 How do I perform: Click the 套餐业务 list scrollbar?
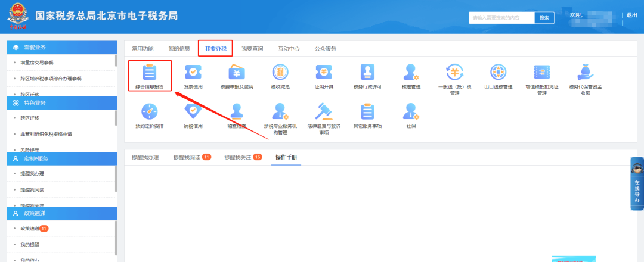(116, 61)
